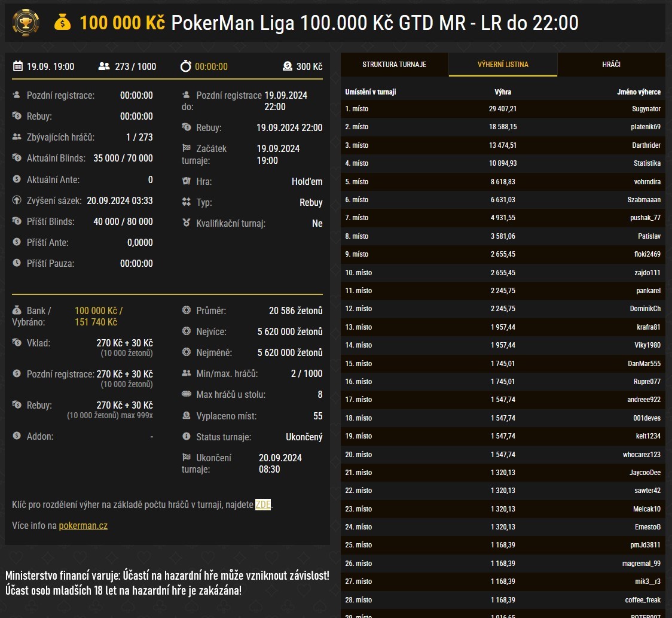The width and height of the screenshot is (672, 618).
Task: Open the Struktura turnaje tab
Action: (395, 65)
